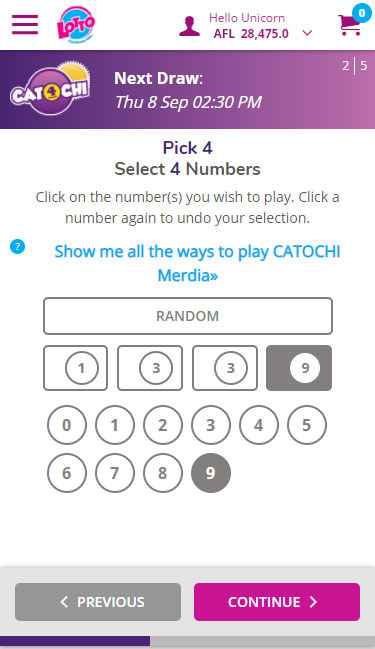The image size is (375, 649).
Task: Click the Catochi game logo
Action: [50, 89]
